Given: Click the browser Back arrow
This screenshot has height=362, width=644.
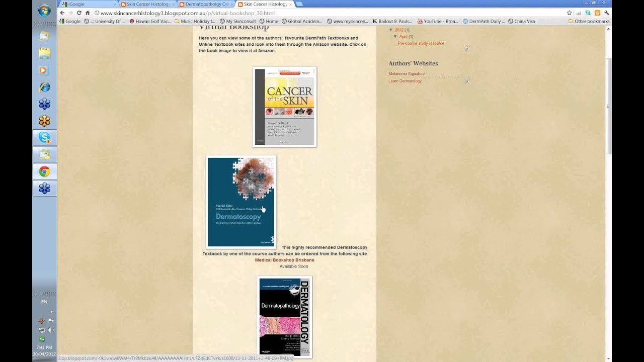Looking at the screenshot, I should 62,13.
